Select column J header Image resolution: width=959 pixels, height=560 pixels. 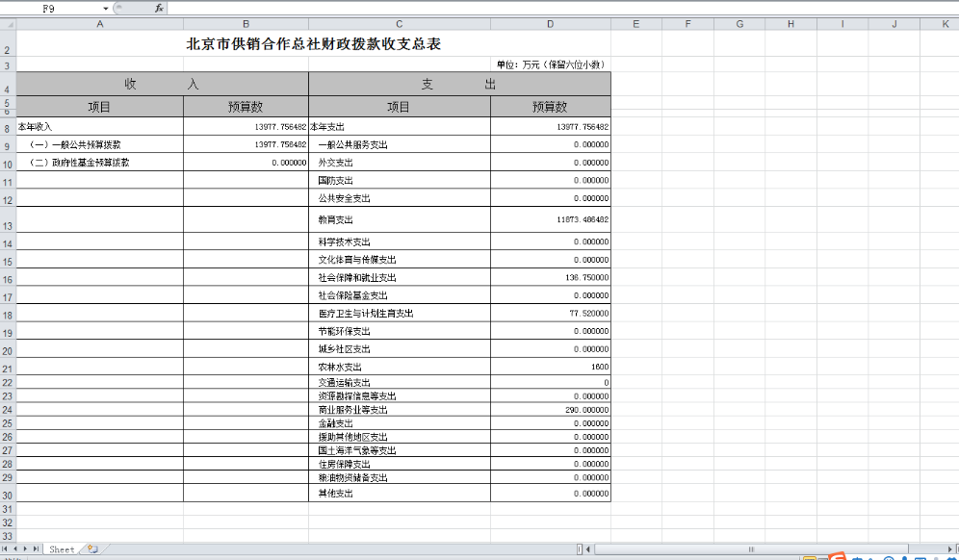pyautogui.click(x=894, y=24)
